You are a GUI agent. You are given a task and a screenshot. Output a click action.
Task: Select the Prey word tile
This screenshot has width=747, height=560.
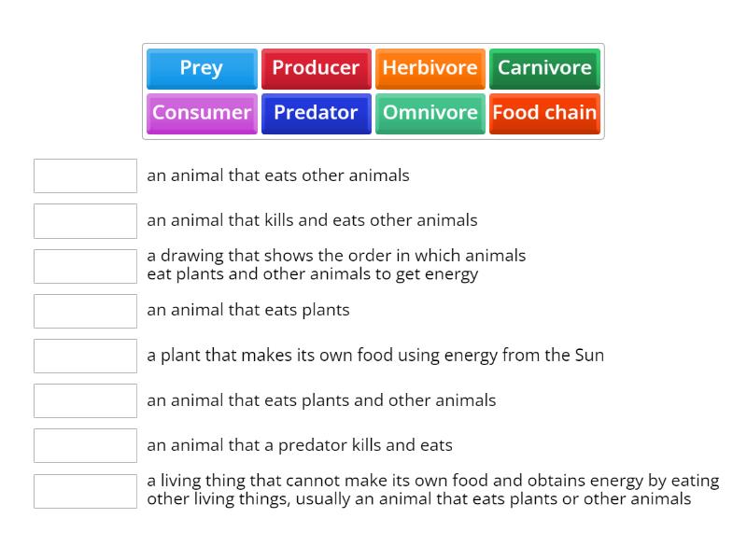(x=201, y=68)
